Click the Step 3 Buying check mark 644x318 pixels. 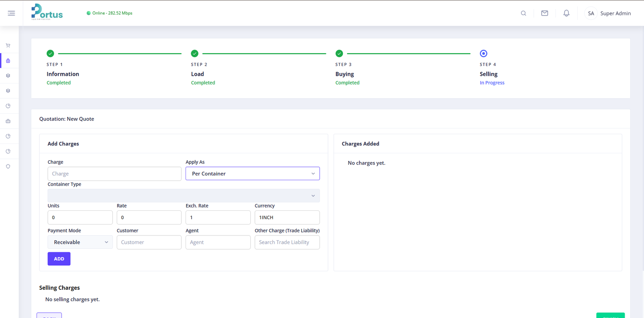pos(339,54)
